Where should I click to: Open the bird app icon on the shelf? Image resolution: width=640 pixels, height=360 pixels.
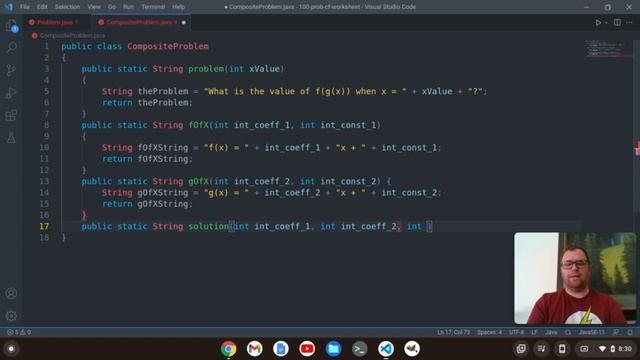click(x=412, y=349)
